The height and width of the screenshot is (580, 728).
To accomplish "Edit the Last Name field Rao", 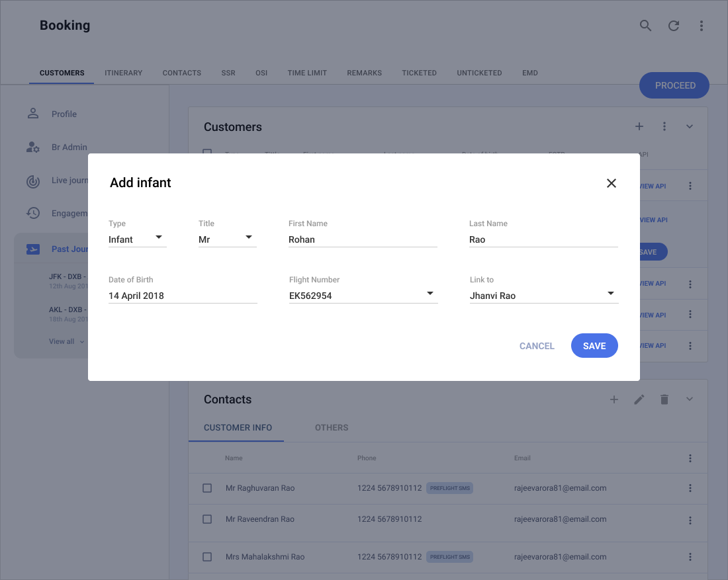I will 543,239.
